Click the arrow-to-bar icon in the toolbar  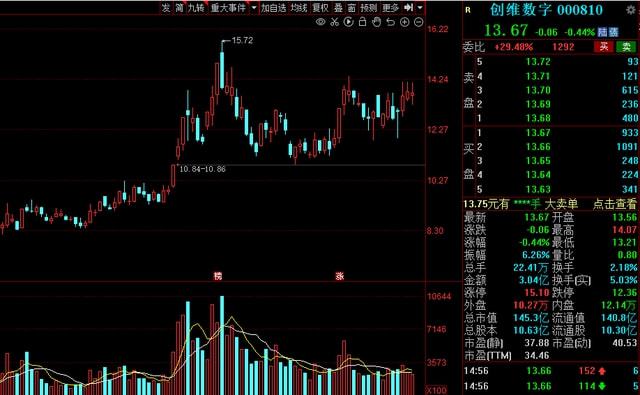tap(408, 7)
